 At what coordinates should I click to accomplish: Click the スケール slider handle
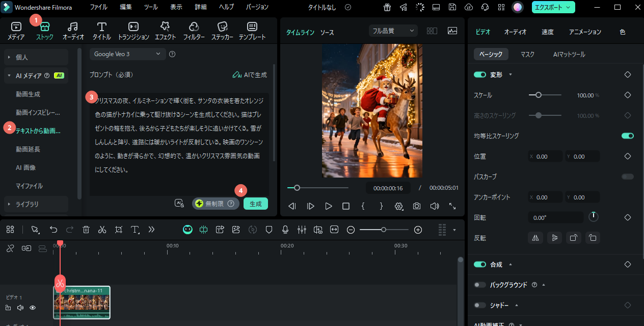538,95
